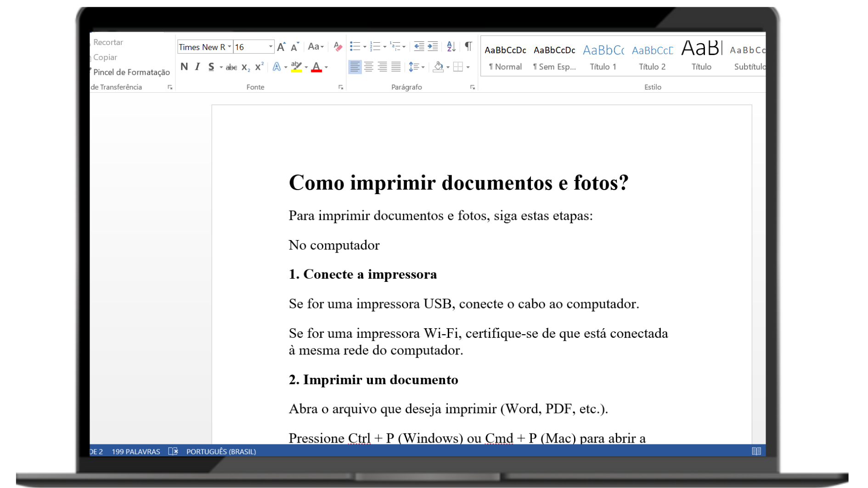Screen dimensions: 868x488
Task: Click the increase indent icon
Action: click(433, 46)
